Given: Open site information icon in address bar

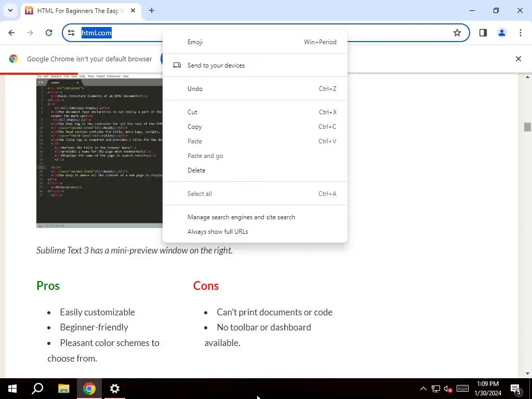Looking at the screenshot, I should click(x=71, y=33).
